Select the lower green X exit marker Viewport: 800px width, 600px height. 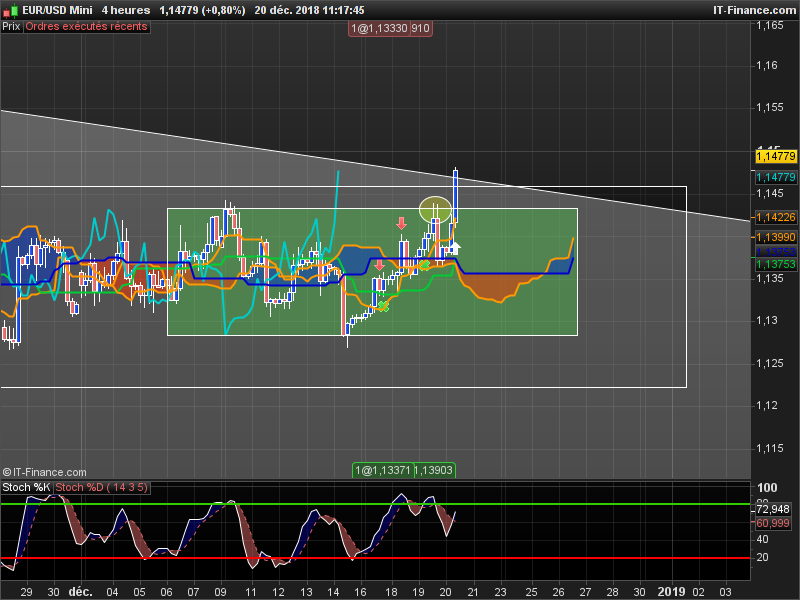click(x=383, y=306)
